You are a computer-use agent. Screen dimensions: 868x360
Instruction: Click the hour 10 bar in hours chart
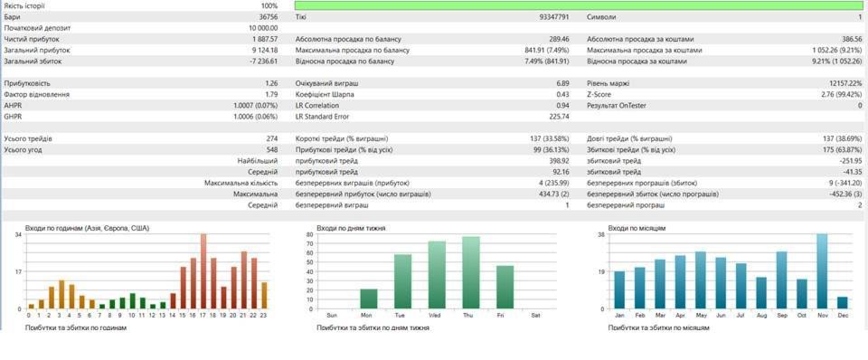click(x=132, y=300)
